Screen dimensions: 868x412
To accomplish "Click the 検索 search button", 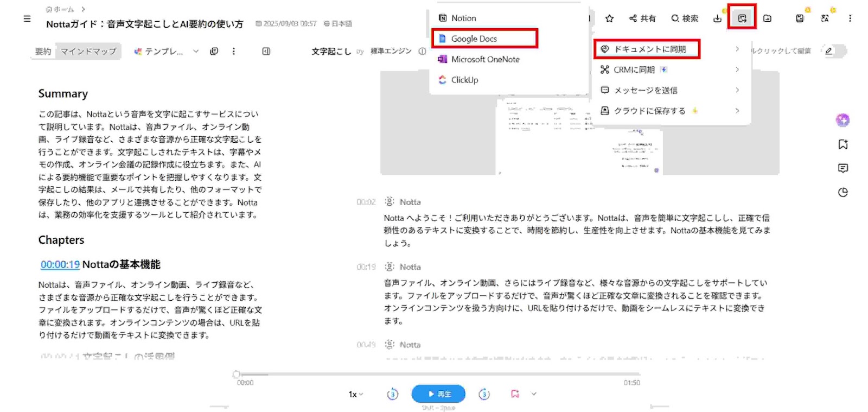I will tap(685, 18).
